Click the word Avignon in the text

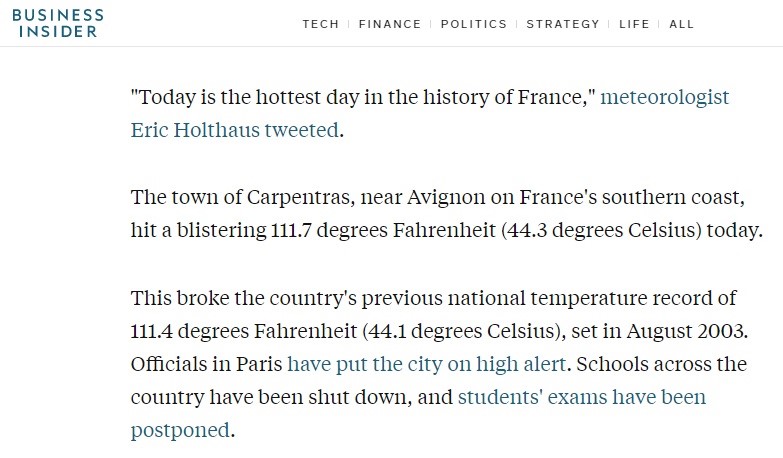point(446,198)
